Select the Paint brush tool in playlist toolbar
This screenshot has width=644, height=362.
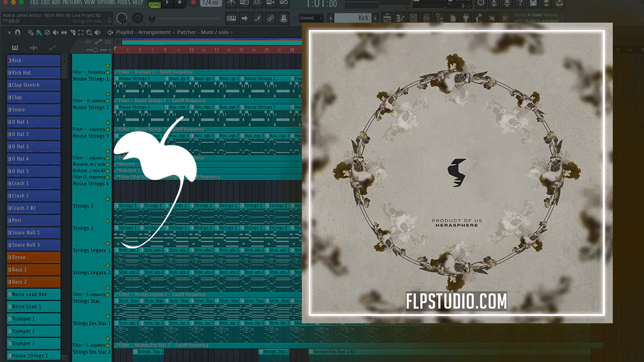pos(39,32)
